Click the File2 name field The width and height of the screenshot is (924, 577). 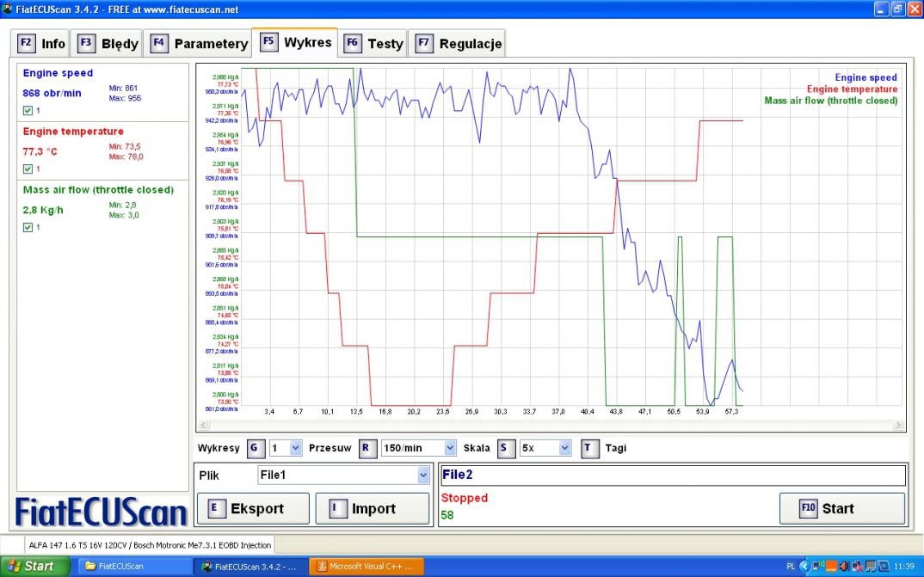pyautogui.click(x=672, y=475)
